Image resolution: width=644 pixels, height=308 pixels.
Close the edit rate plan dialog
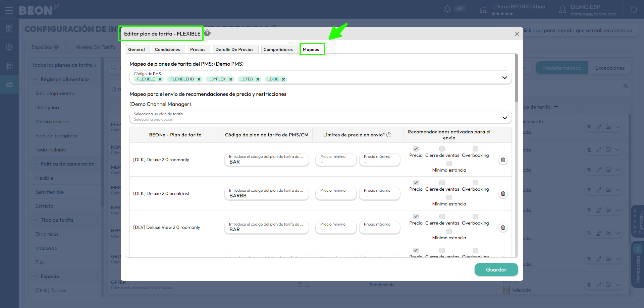(517, 34)
